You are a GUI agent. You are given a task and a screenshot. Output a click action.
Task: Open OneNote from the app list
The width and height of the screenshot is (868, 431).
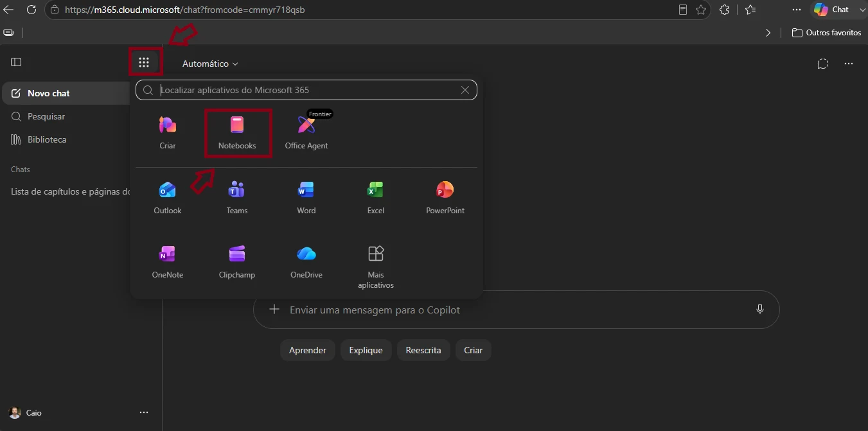168,262
